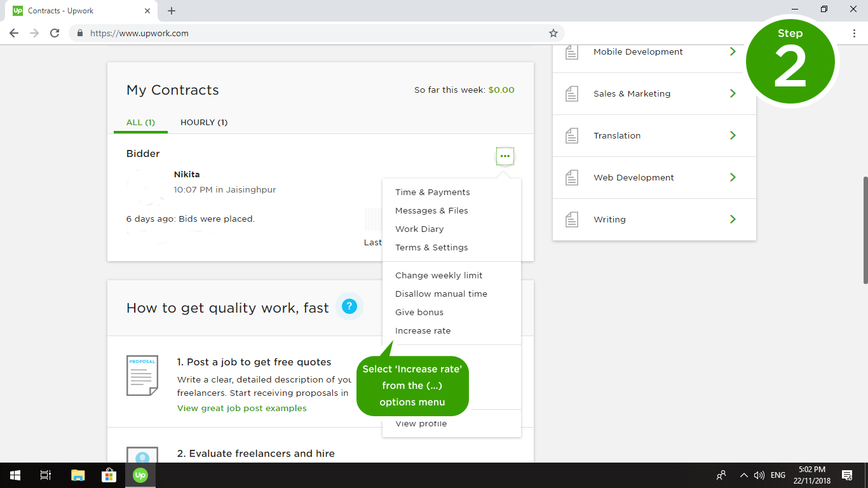Image resolution: width=868 pixels, height=488 pixels.
Task: Open the Microsoft Store taskbar icon
Action: coord(109,475)
